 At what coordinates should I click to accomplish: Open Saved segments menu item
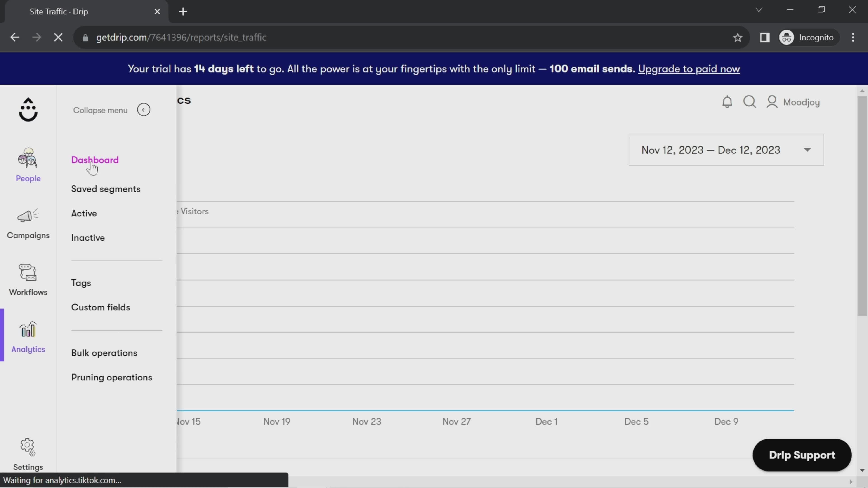point(106,189)
